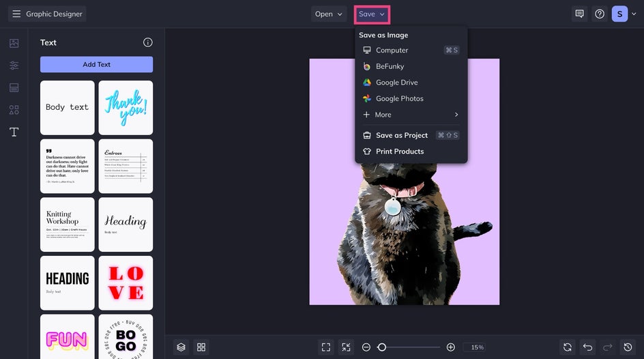The width and height of the screenshot is (644, 359).
Task: Click the zoom out minus icon
Action: [366, 347]
